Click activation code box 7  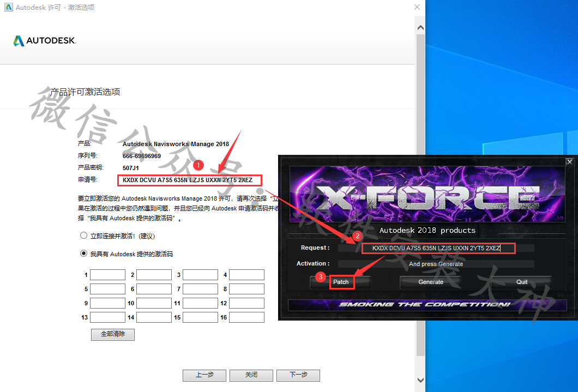pos(201,289)
